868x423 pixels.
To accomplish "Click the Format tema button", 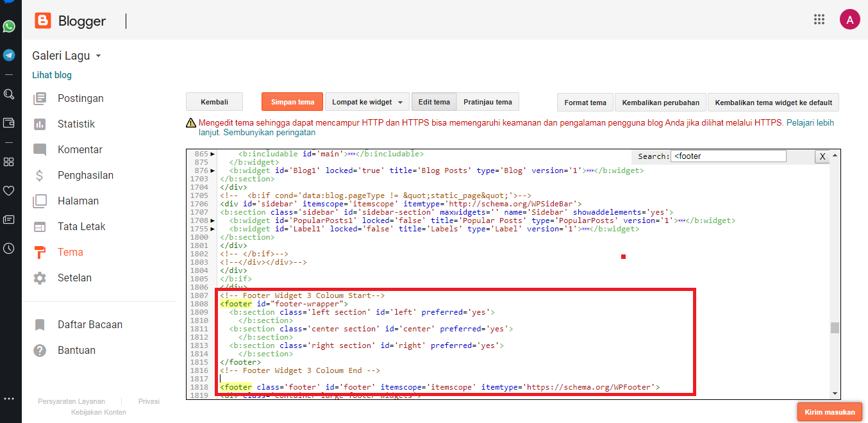I will pyautogui.click(x=585, y=103).
